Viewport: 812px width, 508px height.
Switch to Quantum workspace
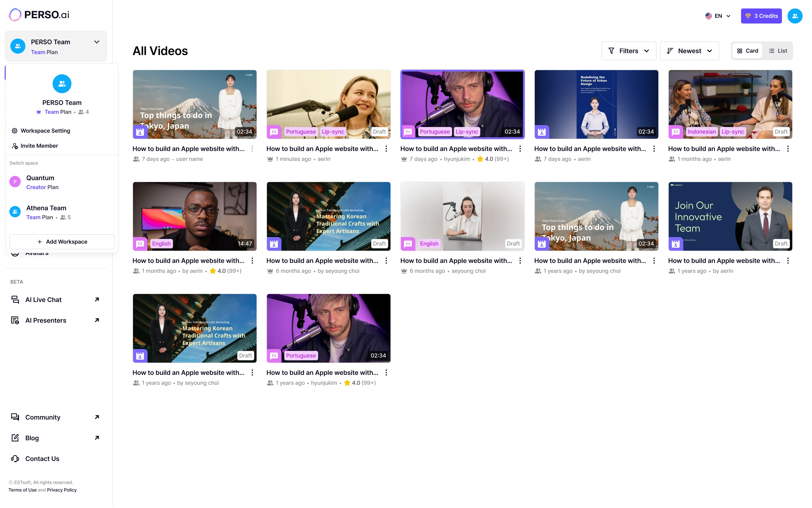pos(62,182)
